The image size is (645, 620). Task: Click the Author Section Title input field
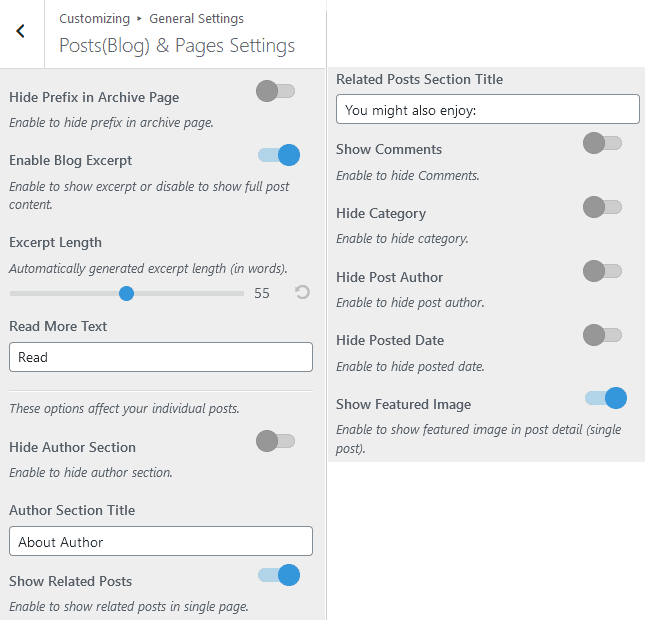click(x=161, y=541)
